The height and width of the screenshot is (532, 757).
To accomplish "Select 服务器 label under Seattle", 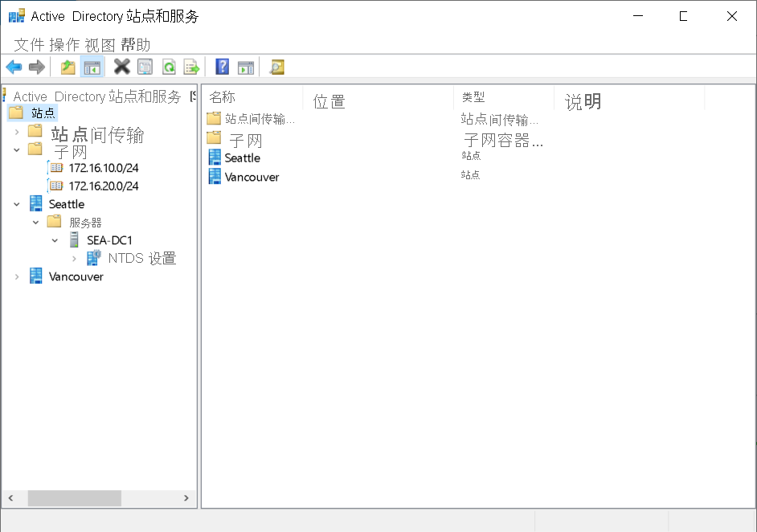I will click(85, 223).
